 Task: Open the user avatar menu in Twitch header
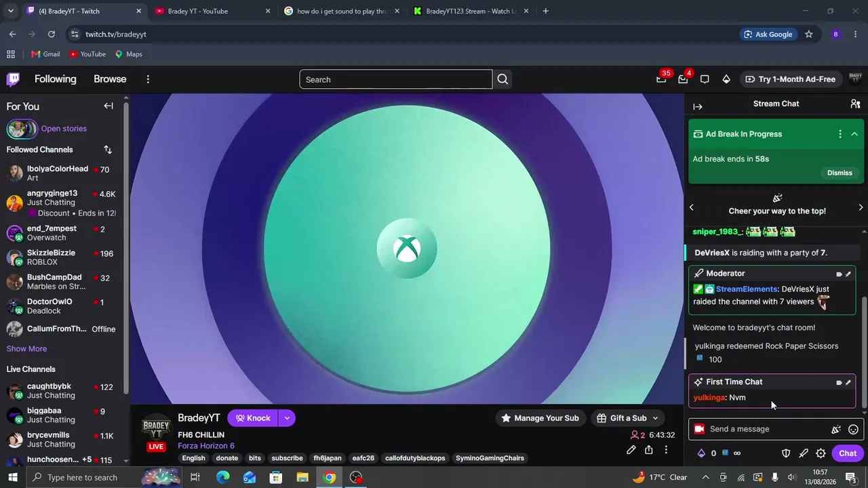coord(855,79)
